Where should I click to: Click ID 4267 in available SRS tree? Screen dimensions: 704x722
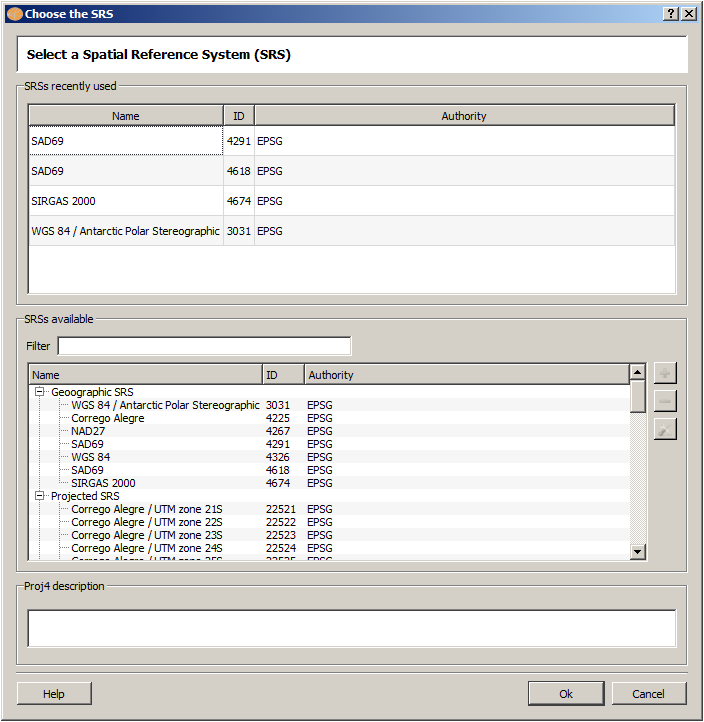click(278, 431)
